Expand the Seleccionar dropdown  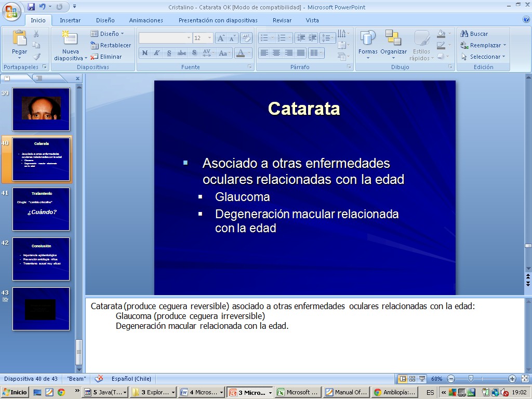tap(484, 57)
